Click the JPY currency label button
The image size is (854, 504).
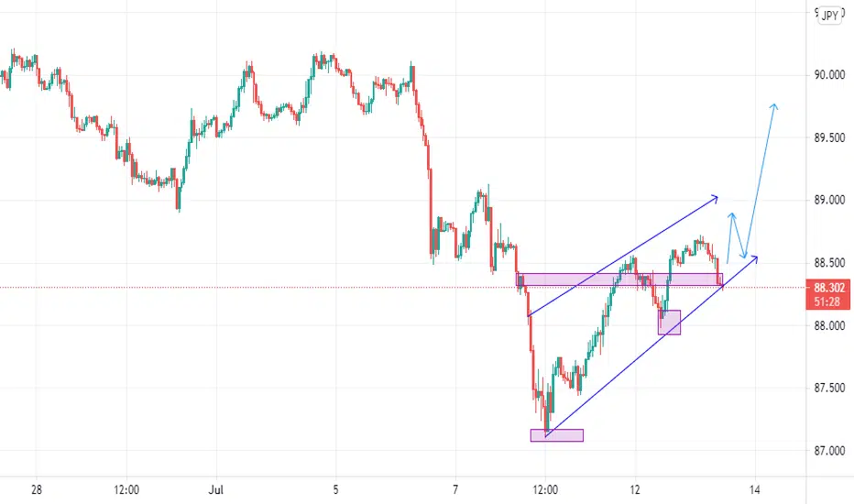pos(829,16)
